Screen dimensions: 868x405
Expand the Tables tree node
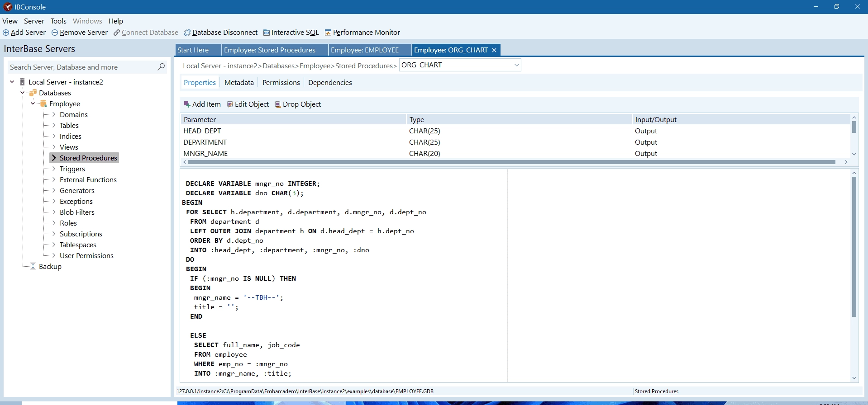click(54, 125)
